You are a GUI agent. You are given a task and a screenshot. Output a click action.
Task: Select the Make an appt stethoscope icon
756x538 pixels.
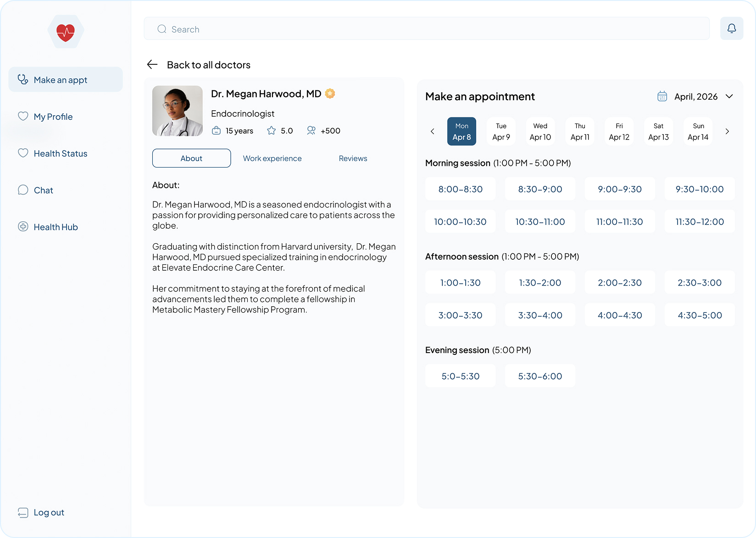22,79
